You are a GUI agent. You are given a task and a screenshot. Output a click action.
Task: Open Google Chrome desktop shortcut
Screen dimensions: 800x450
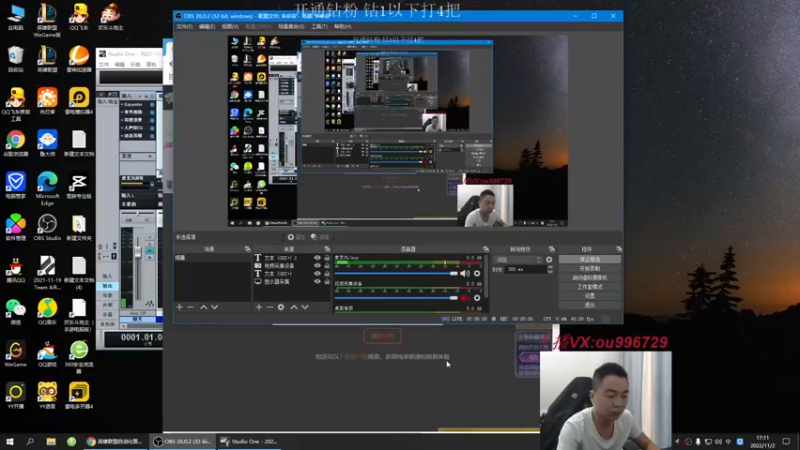pos(16,143)
